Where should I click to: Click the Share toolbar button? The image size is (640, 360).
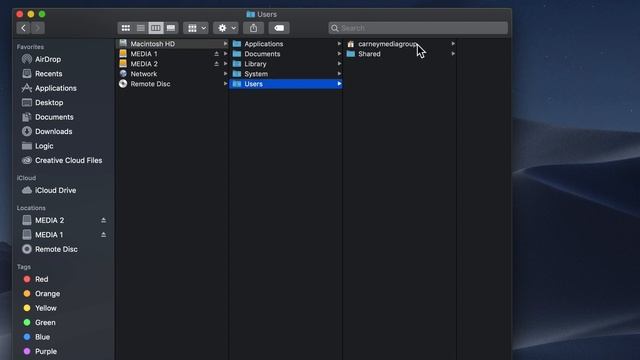coord(253,28)
